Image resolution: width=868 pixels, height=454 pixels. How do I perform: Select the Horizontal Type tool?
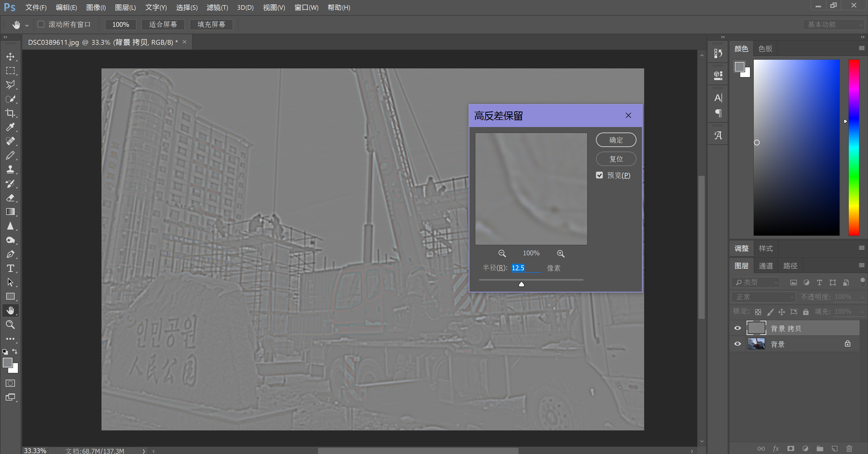click(x=10, y=268)
